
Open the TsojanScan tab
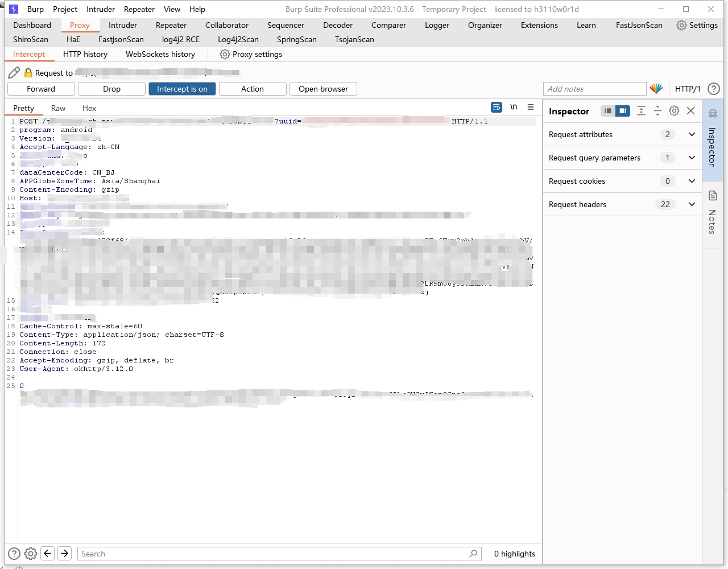pyautogui.click(x=354, y=39)
